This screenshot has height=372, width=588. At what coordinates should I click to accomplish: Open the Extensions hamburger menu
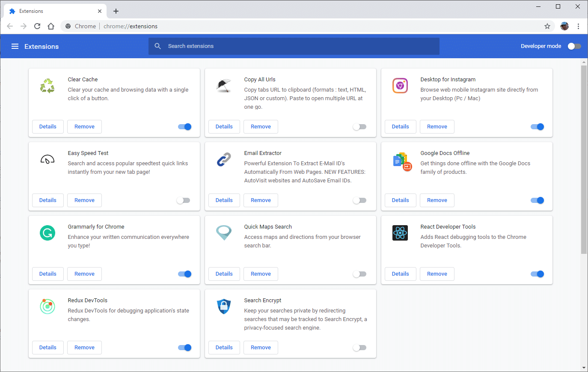click(x=15, y=46)
